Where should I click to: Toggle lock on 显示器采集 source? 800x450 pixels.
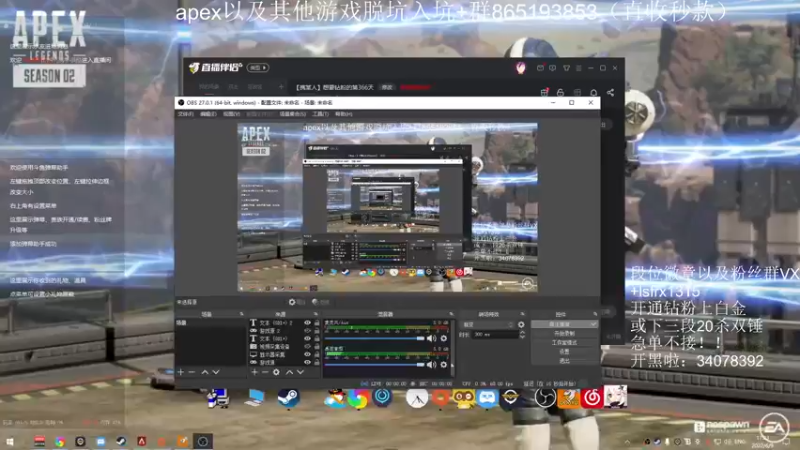click(x=317, y=354)
